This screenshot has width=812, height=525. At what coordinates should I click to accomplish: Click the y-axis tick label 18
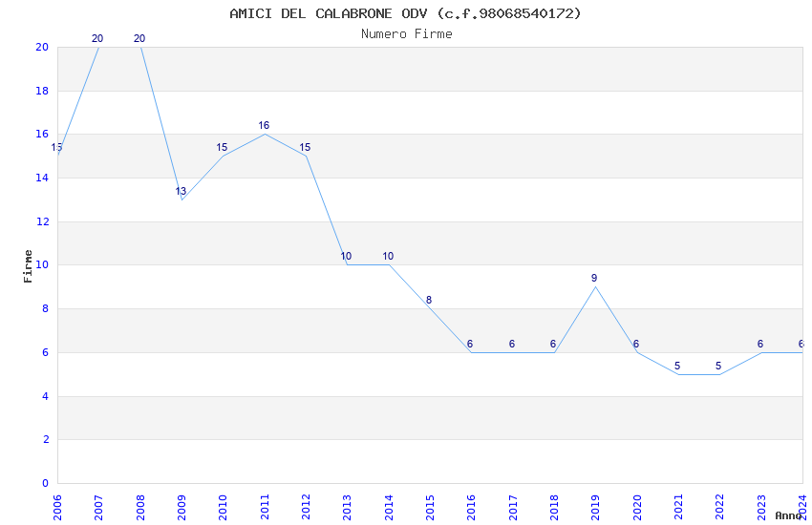pos(42,91)
